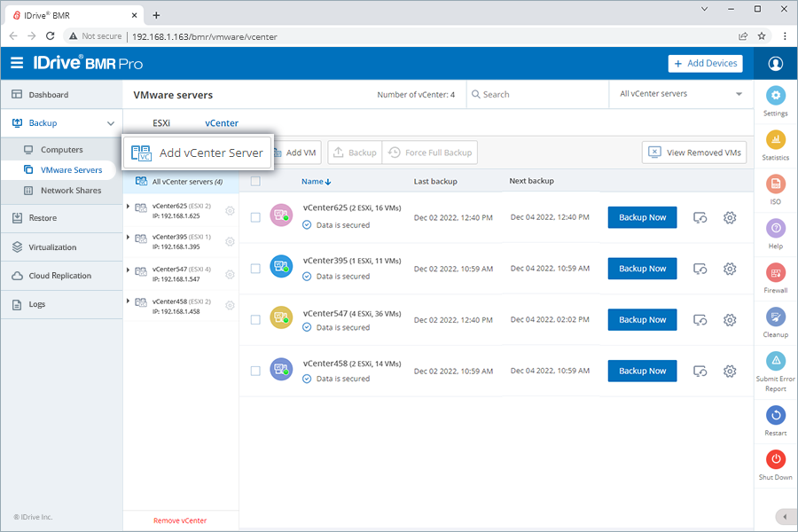Click the yellow vCenter547 server icon
The height and width of the screenshot is (532, 798).
(281, 317)
